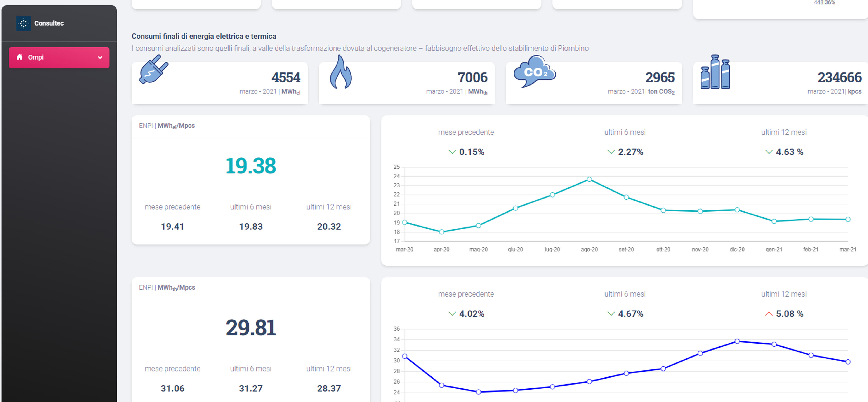Click the electric plug icon

coord(153,69)
